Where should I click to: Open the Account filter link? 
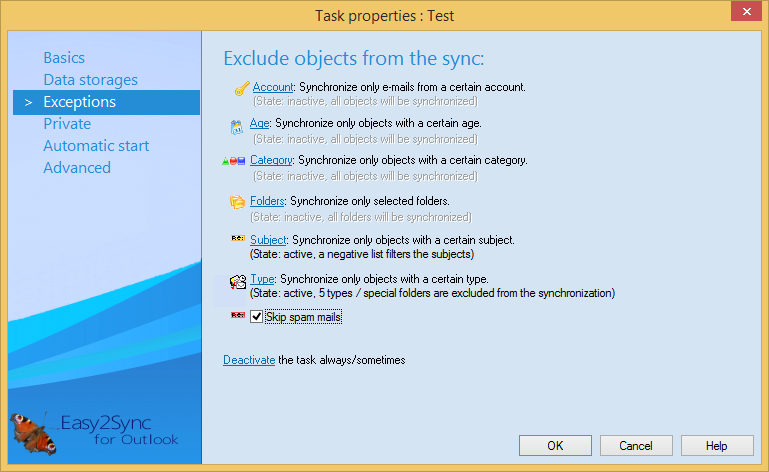[273, 88]
